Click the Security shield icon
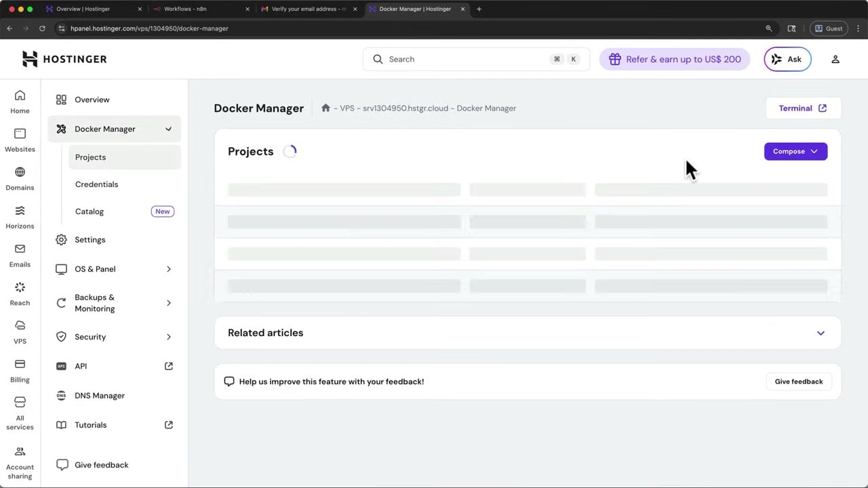Image resolution: width=868 pixels, height=488 pixels. (x=61, y=337)
